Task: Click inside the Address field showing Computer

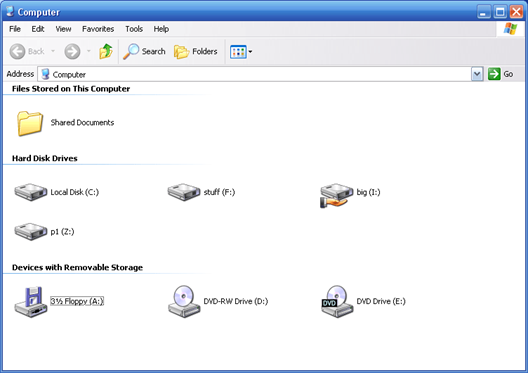Action: [x=255, y=74]
